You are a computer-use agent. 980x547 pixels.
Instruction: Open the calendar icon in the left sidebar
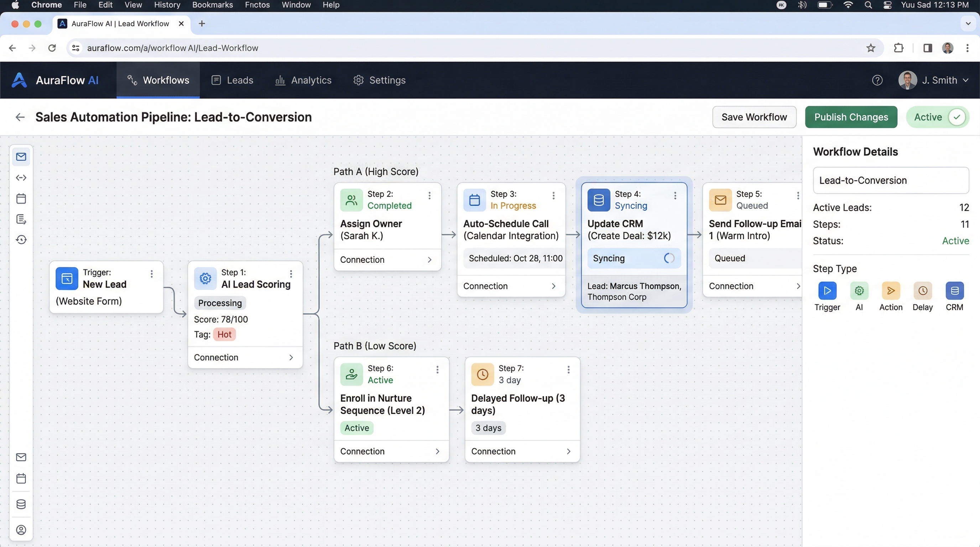[x=21, y=198]
